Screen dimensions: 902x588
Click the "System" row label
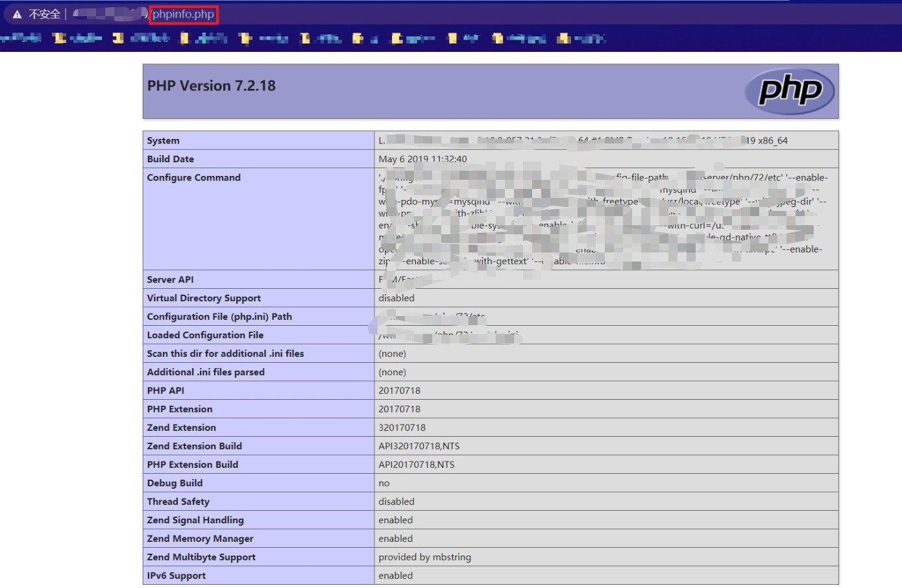click(x=164, y=141)
